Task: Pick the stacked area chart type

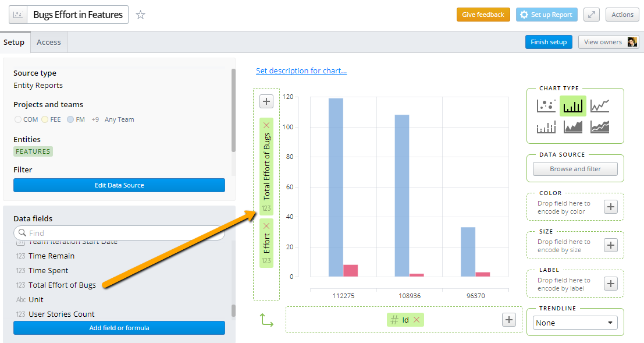Action: point(600,126)
